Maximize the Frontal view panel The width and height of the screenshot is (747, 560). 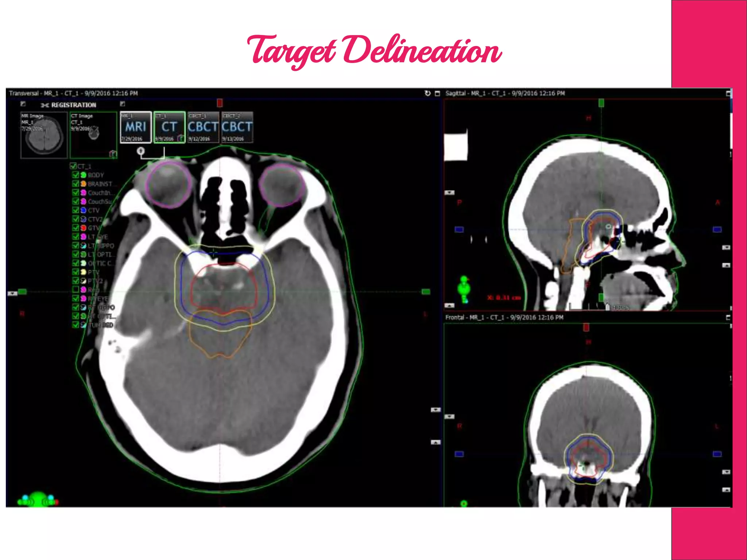click(x=728, y=318)
